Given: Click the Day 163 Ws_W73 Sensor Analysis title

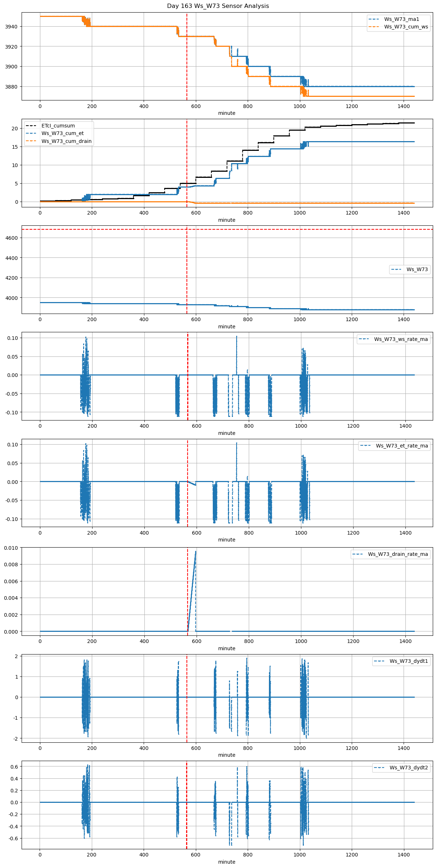Looking at the screenshot, I should tap(218, 6).
